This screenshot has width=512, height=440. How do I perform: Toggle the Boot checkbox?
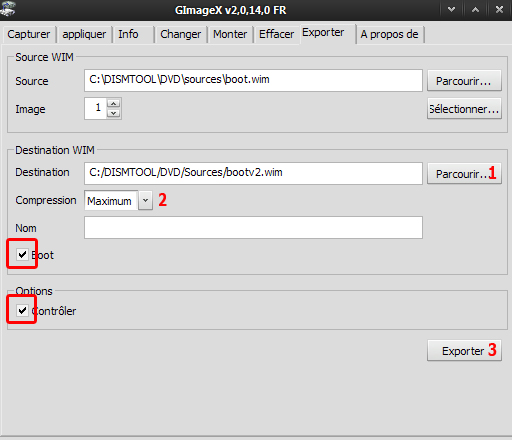22,255
